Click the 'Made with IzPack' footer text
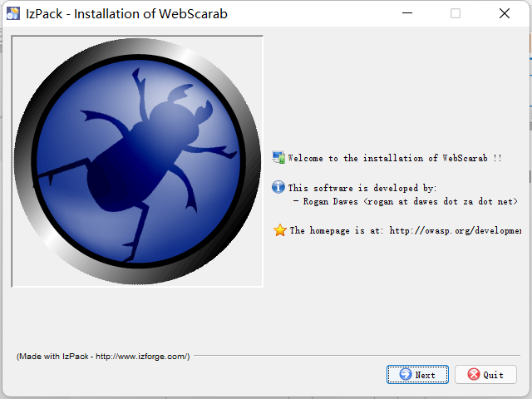This screenshot has width=532, height=399. (103, 357)
